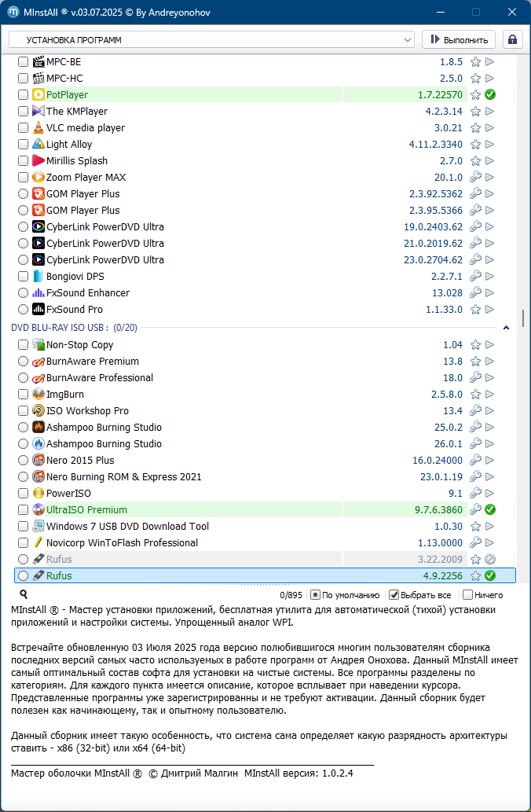Viewport: 531px width, 812px height.
Task: Collapse the DVD BLU-RAY ISO USB section
Action: coord(506,327)
